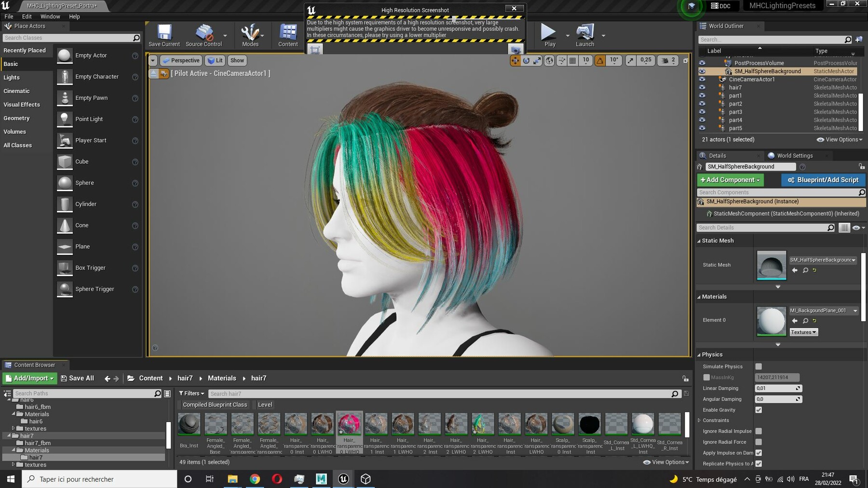Browse to static mesh magnifier icon
Image resolution: width=868 pixels, height=488 pixels.
pos(805,270)
